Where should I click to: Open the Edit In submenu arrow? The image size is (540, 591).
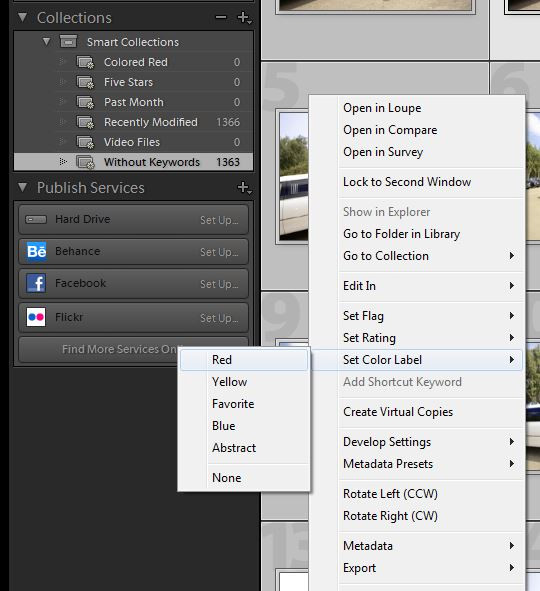[512, 286]
